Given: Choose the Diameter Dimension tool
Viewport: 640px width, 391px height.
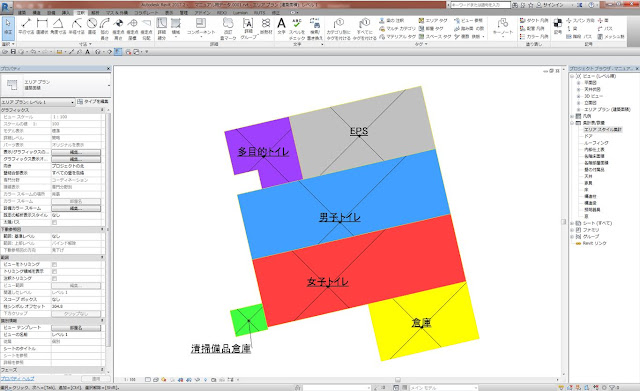Looking at the screenshot, I should point(92,27).
